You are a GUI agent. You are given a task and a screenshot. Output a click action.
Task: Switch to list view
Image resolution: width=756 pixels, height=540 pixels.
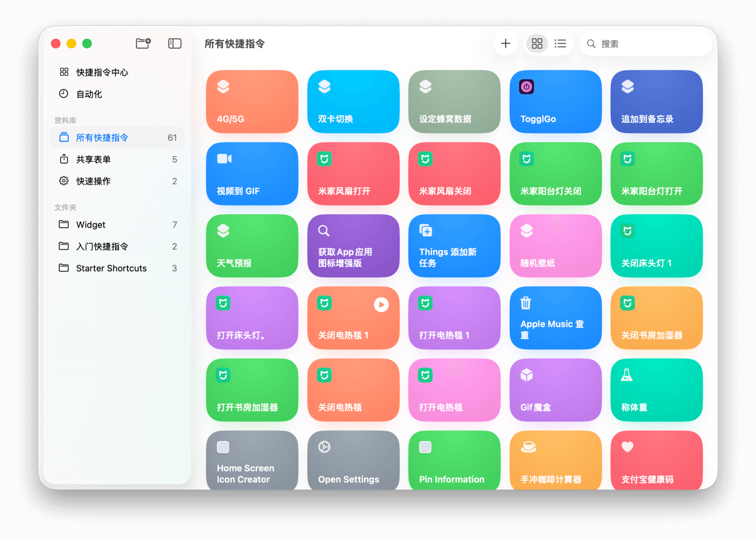click(560, 44)
